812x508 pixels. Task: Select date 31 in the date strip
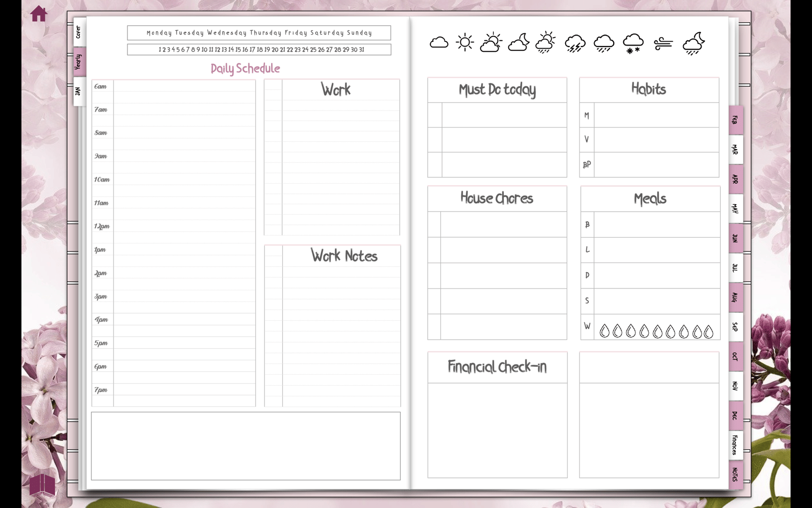click(362, 50)
